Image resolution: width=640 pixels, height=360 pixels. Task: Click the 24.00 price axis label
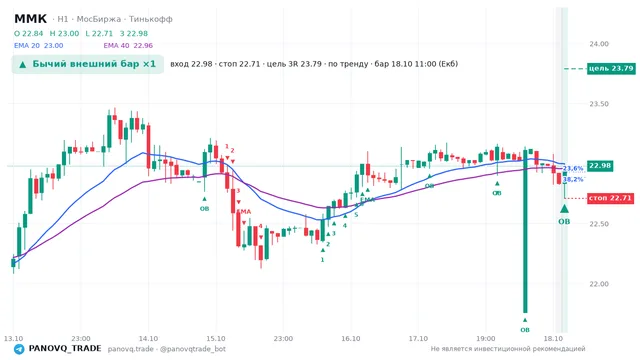(599, 44)
